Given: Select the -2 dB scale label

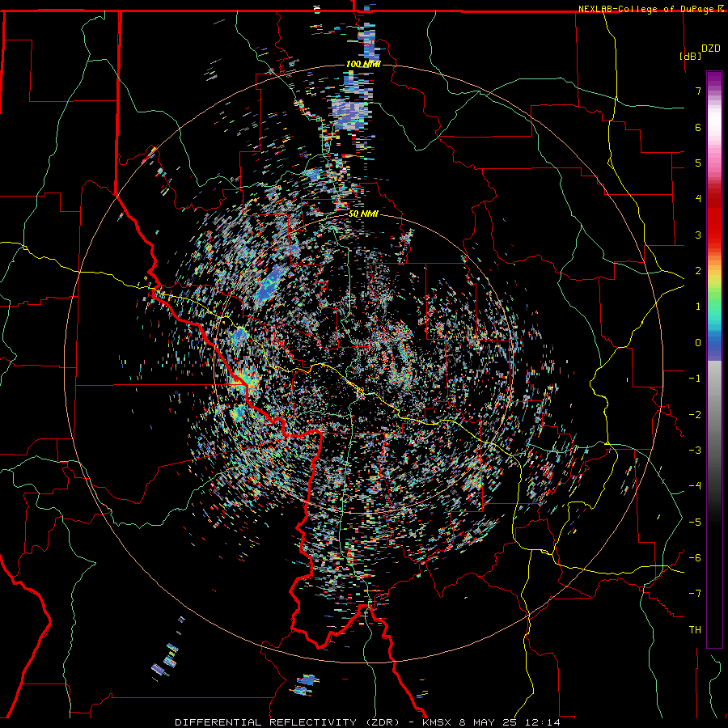Looking at the screenshot, I should 695,415.
